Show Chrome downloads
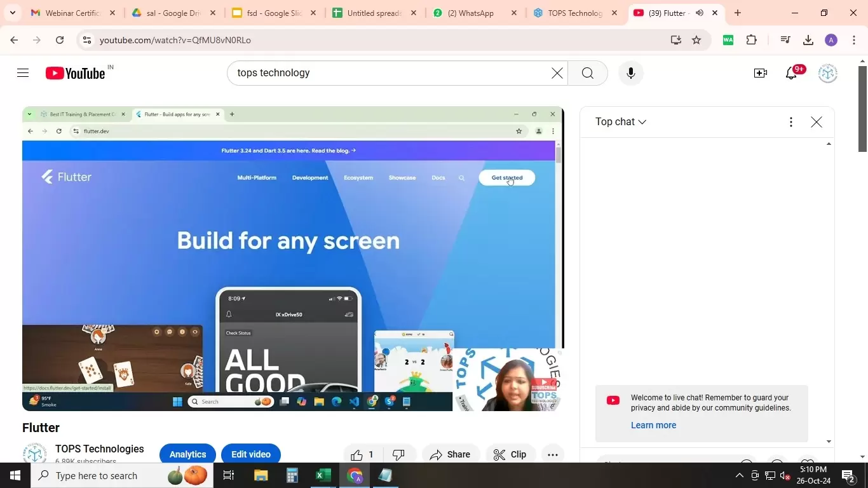The image size is (868, 488). click(x=808, y=40)
